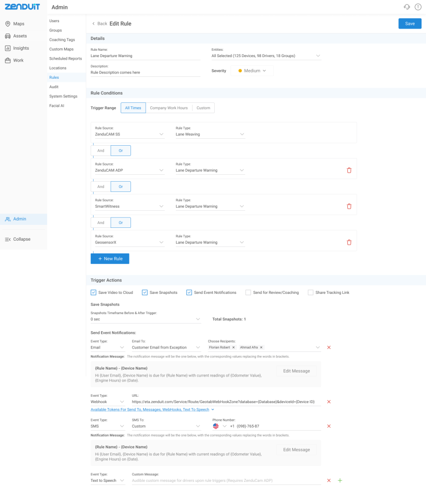Uncheck Save Video to Cloud

[94, 292]
